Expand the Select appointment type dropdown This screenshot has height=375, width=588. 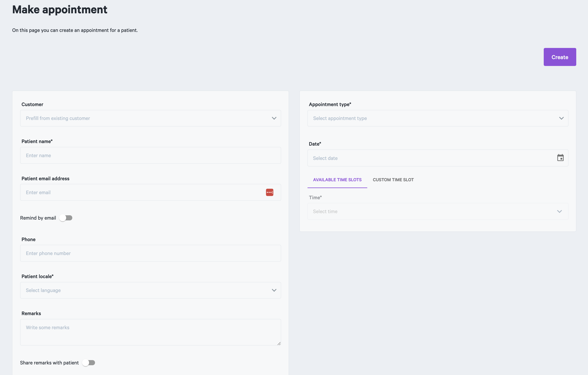pos(438,118)
